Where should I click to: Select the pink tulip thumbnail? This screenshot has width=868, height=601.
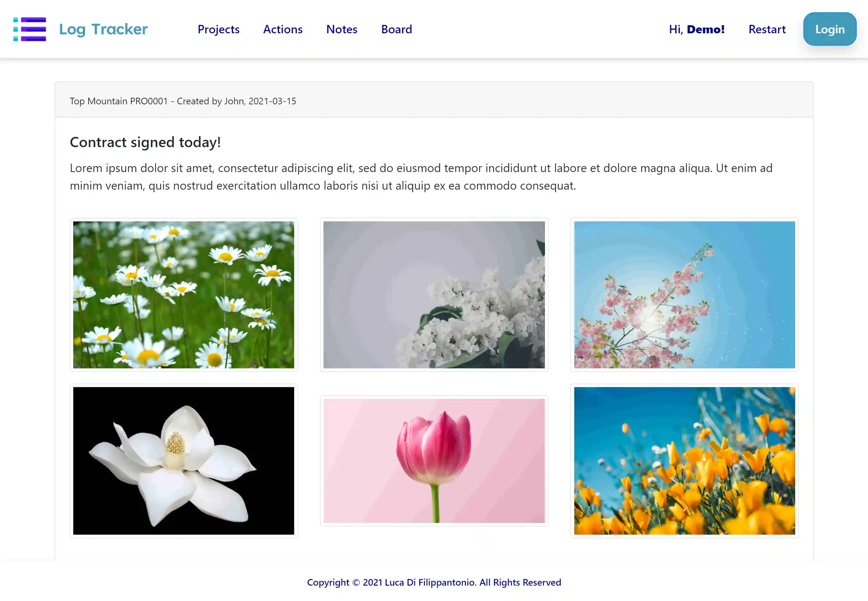(x=434, y=460)
